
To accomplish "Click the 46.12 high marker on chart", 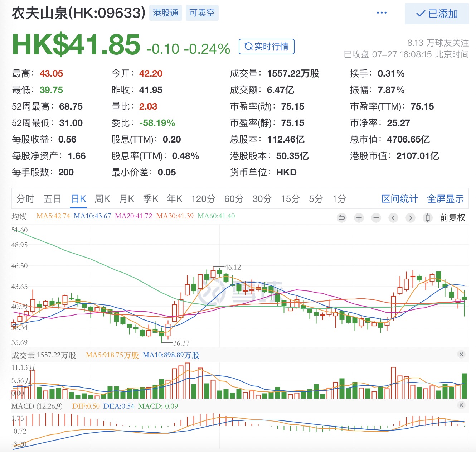I will (233, 267).
